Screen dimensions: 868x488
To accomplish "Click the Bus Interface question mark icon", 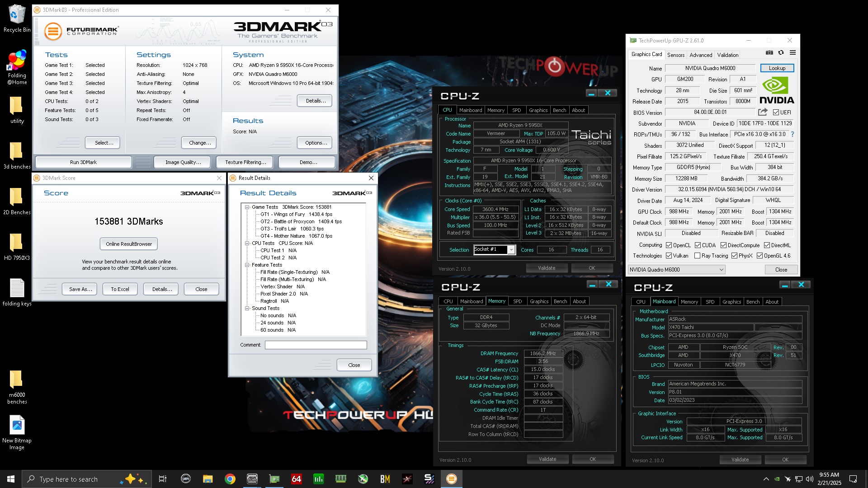I will point(793,134).
